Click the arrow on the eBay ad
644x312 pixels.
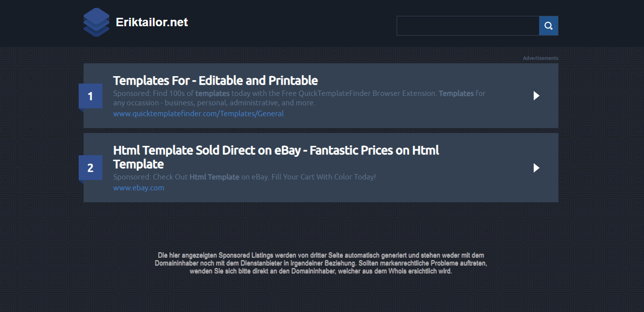click(536, 168)
